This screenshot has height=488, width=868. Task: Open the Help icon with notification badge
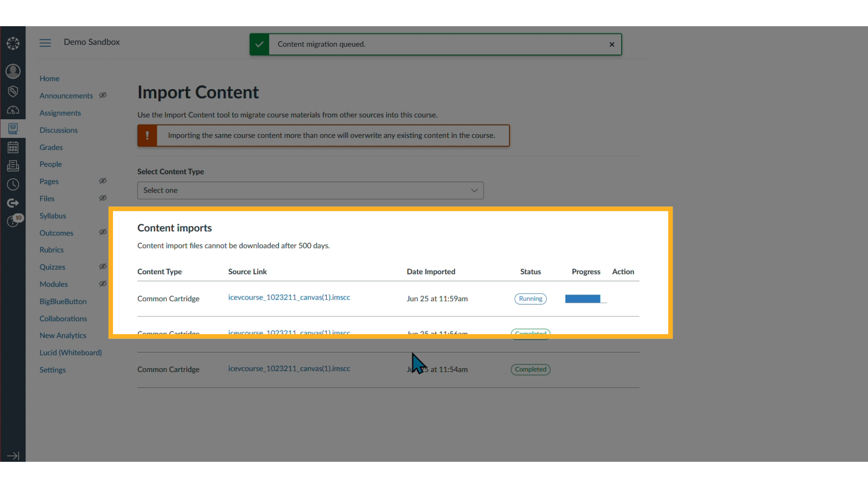point(13,221)
